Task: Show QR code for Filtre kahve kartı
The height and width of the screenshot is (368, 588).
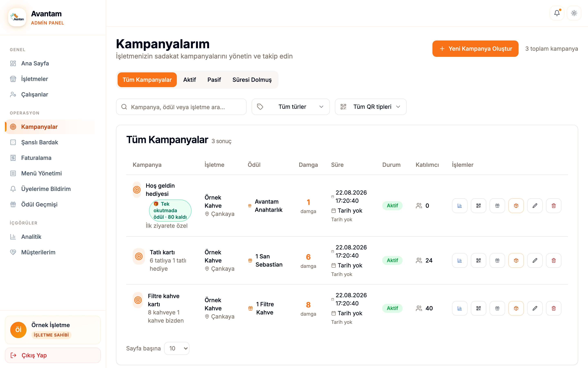Action: click(478, 308)
